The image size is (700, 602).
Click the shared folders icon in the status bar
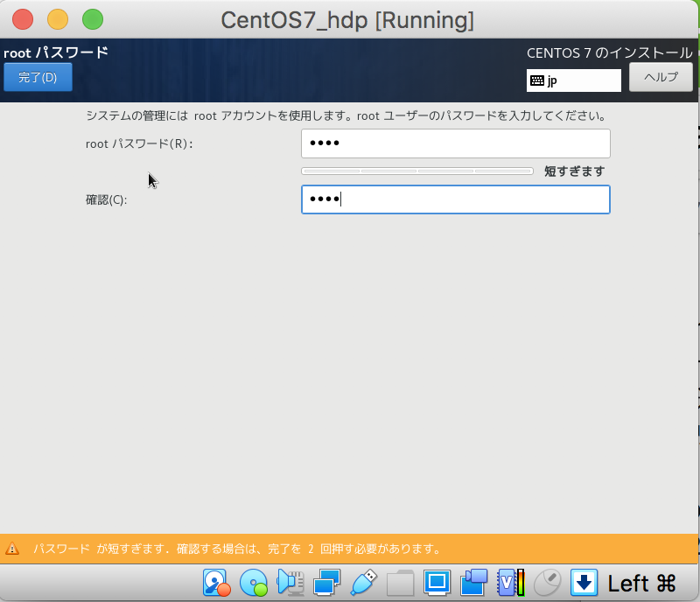pyautogui.click(x=399, y=582)
